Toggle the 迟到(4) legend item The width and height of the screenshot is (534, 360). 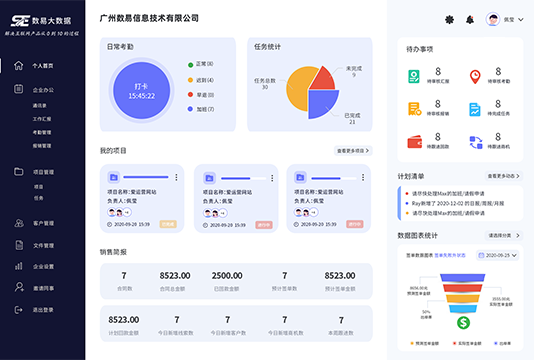point(201,80)
